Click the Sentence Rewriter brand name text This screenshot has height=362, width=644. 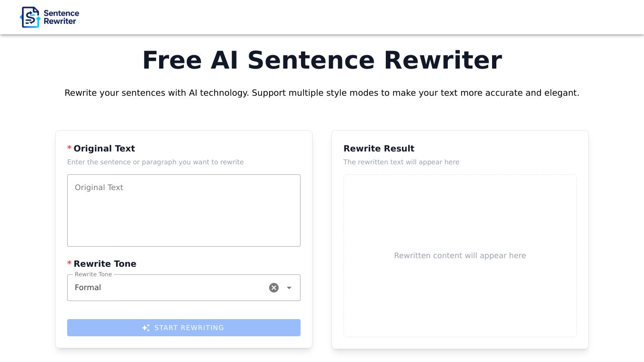click(61, 17)
